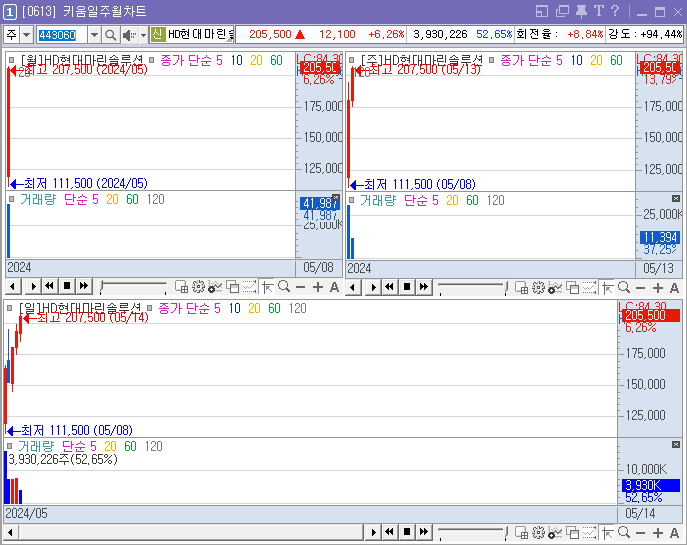Click overlay window icon on weekly chart
Image resolution: width=687 pixels, height=545 pixels.
coord(572,287)
